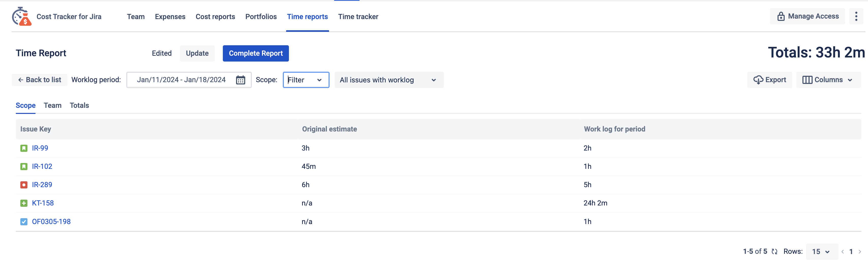Click the lock icon on Manage Access
This screenshot has height=266, width=868.
point(782,16)
